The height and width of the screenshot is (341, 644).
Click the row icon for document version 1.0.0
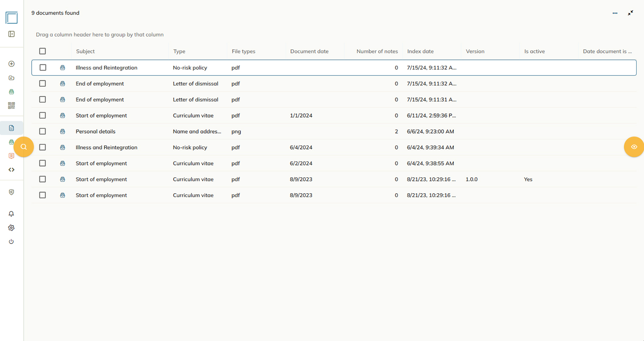[x=63, y=179]
